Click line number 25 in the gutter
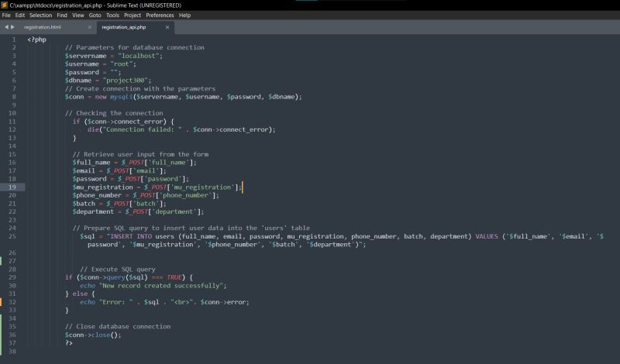Viewport: 620px width, 364px height. 12,236
